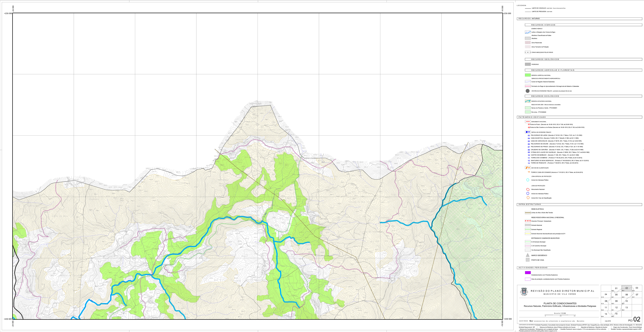Click the 12 SANTUÁRIO DO BOM DESPACHO entry
This screenshot has height=332, width=644.
558,161
